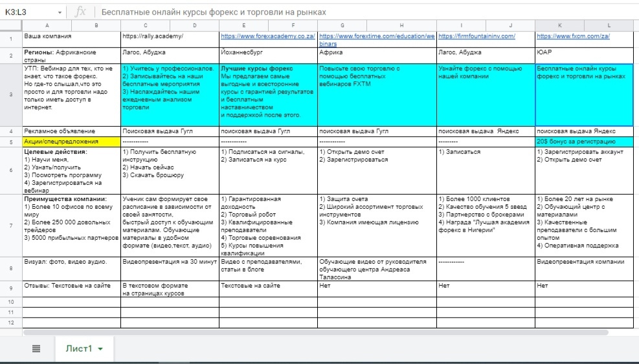
Task: Select column I header
Action: coord(462,25)
